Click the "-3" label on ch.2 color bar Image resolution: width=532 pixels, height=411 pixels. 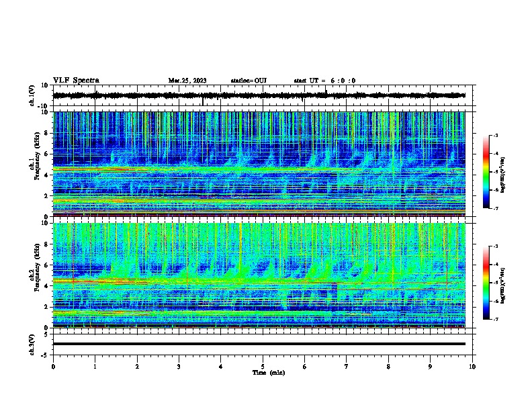[x=496, y=246]
